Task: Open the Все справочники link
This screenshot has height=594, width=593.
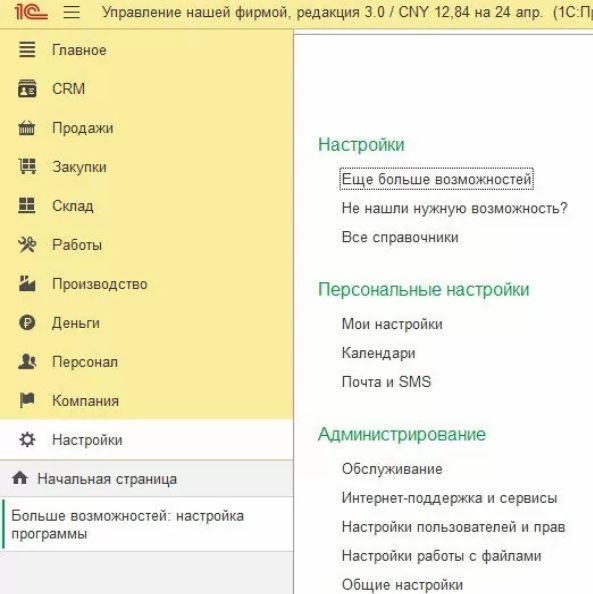Action: click(400, 237)
